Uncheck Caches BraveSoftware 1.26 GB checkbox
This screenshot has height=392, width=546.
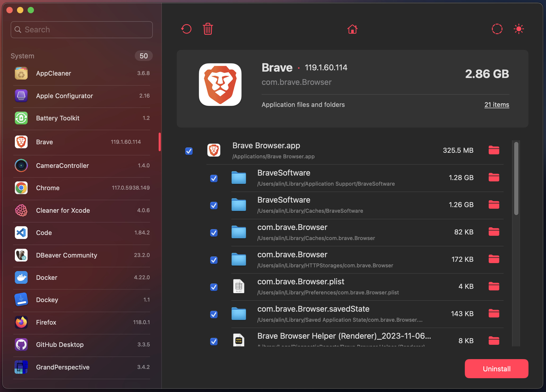coord(214,205)
